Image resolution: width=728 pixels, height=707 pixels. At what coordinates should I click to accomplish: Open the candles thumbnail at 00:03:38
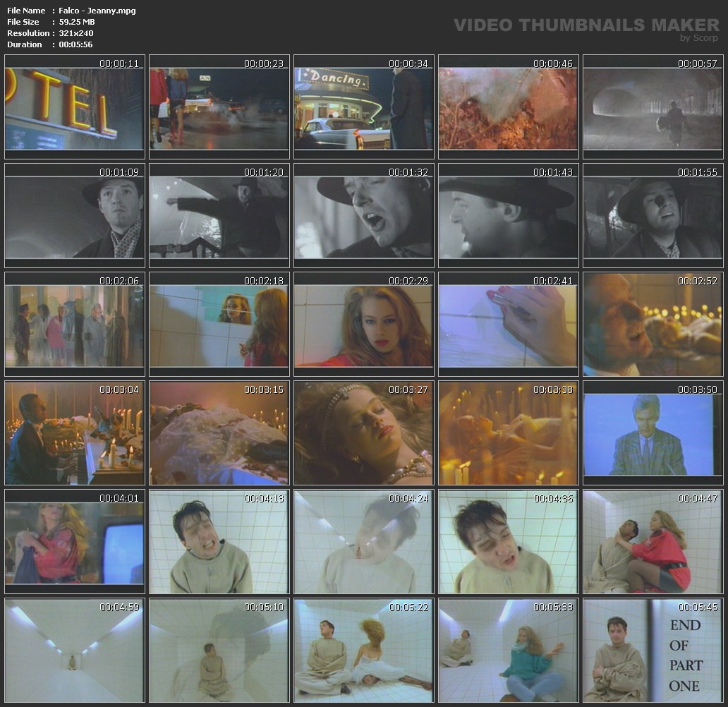click(x=509, y=433)
